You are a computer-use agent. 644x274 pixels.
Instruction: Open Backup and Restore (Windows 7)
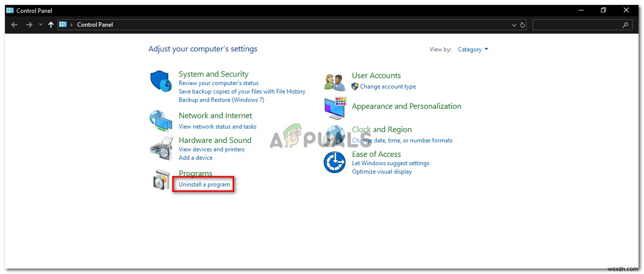221,100
